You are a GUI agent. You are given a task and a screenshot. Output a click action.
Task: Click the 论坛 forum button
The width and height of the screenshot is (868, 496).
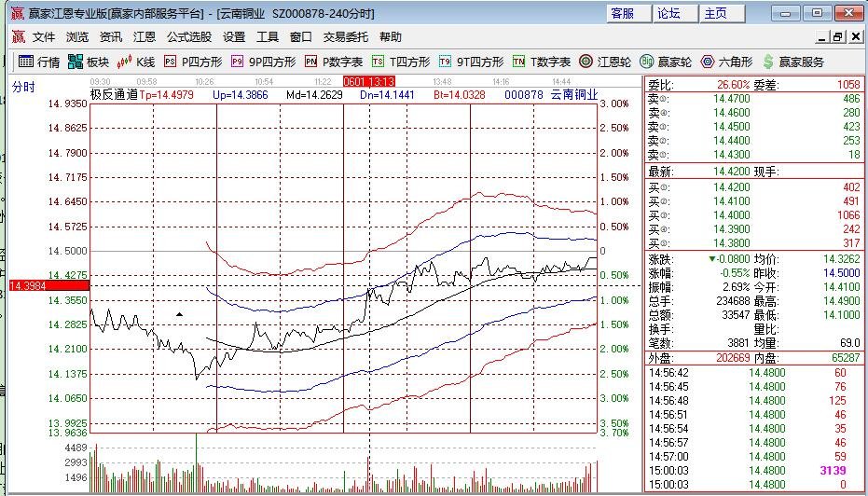[675, 13]
